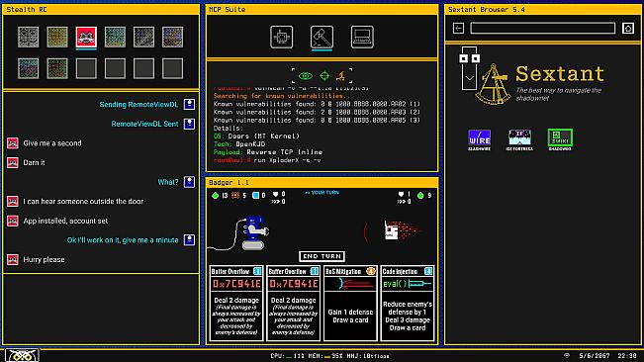Click the avatar beside "Give me a second"
The height and width of the screenshot is (362, 644).
(x=13, y=143)
